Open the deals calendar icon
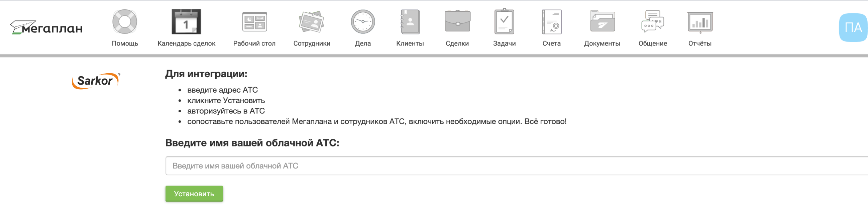The height and width of the screenshot is (216, 868). (x=186, y=22)
